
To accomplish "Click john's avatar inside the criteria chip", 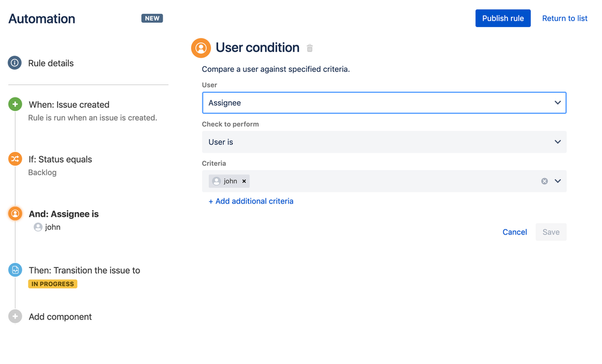I will click(x=216, y=181).
